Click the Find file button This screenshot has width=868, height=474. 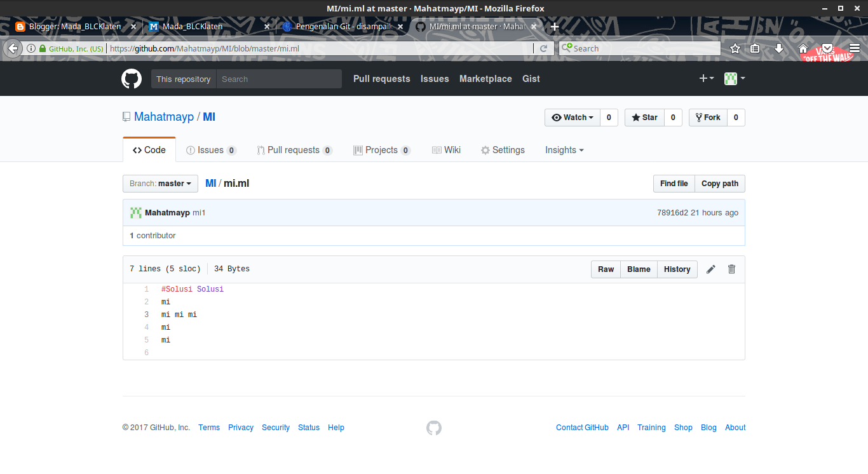click(674, 184)
